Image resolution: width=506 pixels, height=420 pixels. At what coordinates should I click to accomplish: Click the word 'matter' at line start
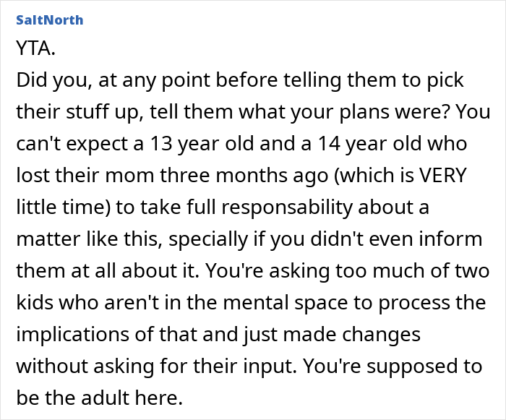point(42,240)
